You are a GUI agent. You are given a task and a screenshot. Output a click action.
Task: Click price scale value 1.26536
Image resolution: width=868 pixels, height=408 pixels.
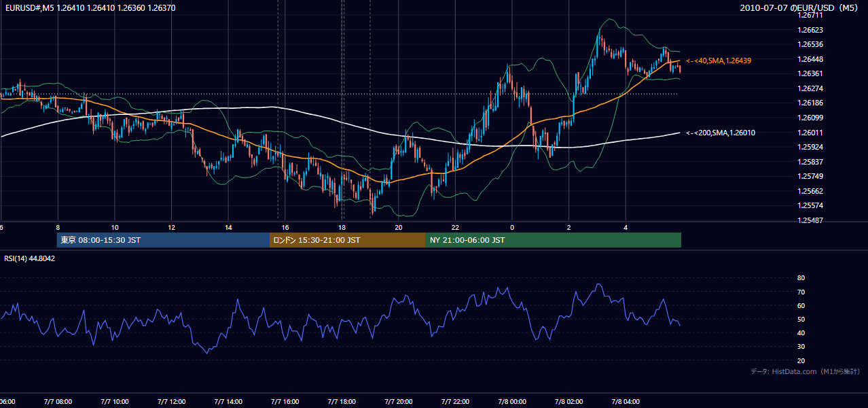click(x=810, y=44)
